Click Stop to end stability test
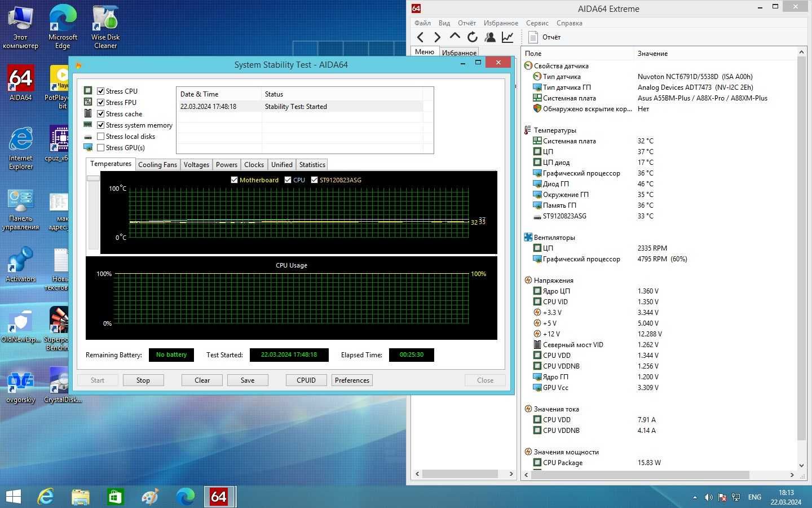 tap(143, 380)
